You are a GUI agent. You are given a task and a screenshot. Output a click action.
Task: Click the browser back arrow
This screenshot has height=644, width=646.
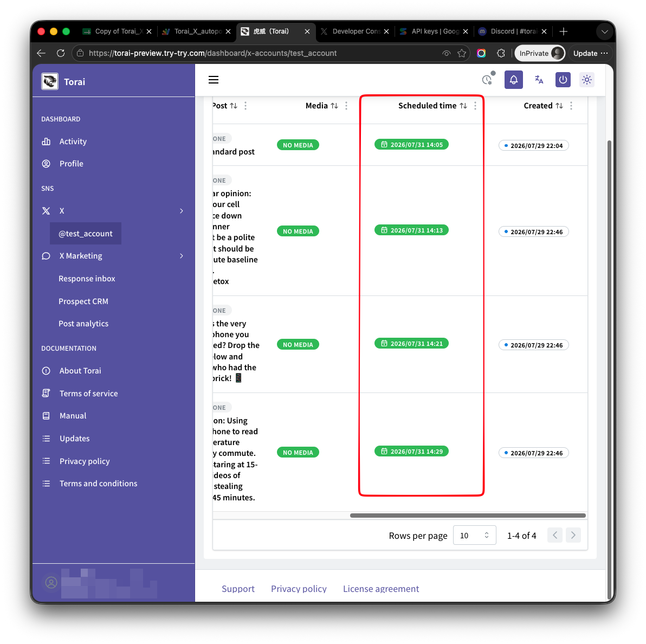(x=41, y=53)
